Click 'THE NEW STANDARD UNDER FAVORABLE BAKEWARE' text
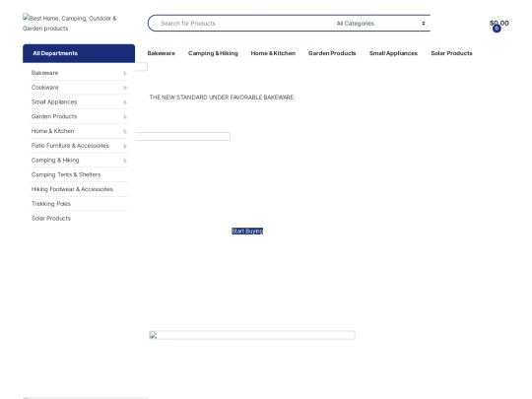 click(x=222, y=98)
